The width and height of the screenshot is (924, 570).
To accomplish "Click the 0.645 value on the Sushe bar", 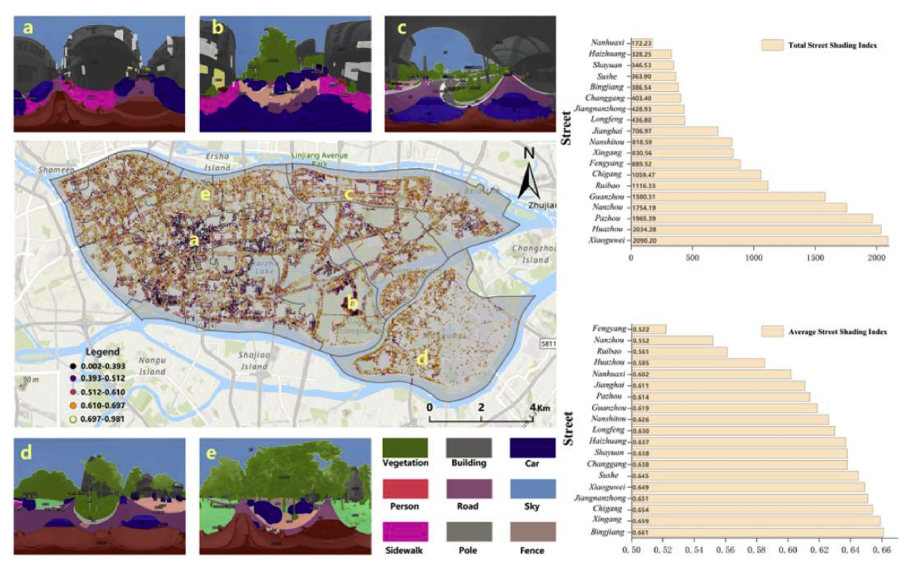I will pyautogui.click(x=641, y=476).
